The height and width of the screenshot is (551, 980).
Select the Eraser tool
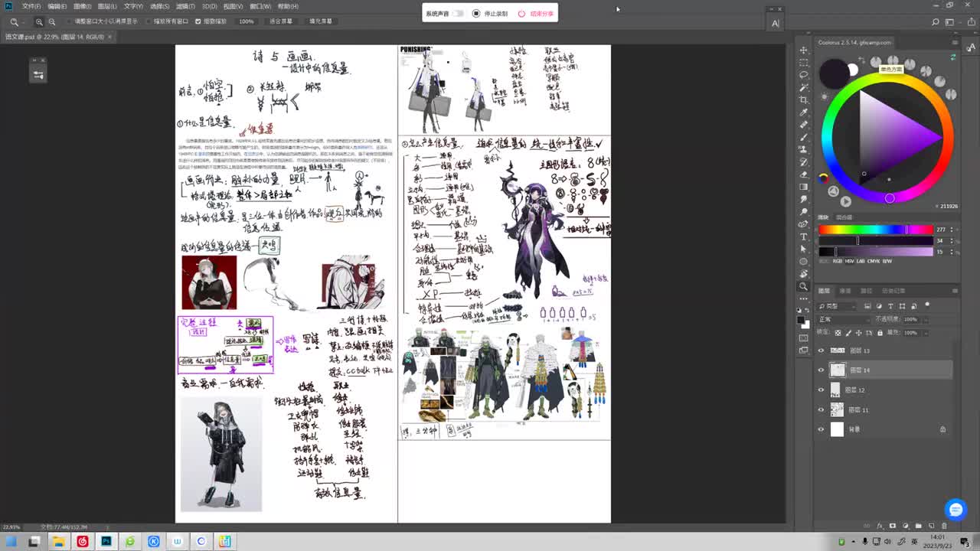(803, 174)
